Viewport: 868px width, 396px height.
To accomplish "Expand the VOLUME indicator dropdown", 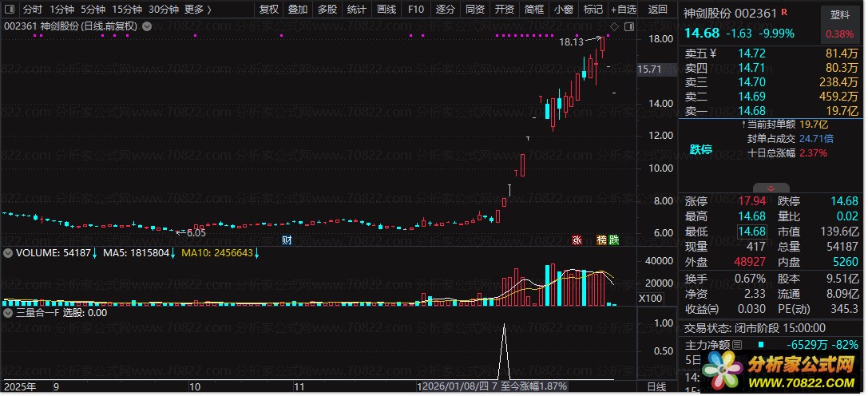I will tap(8, 253).
